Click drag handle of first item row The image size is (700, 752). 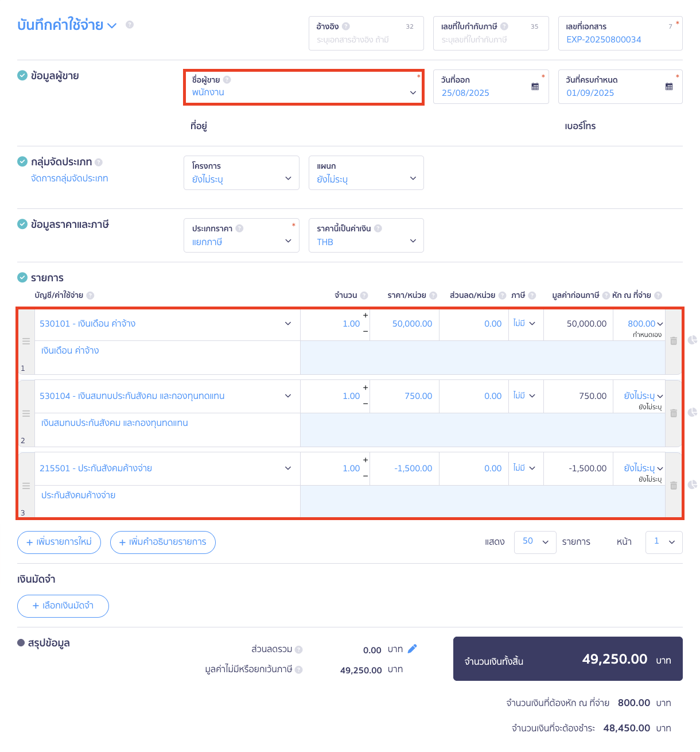tap(26, 341)
